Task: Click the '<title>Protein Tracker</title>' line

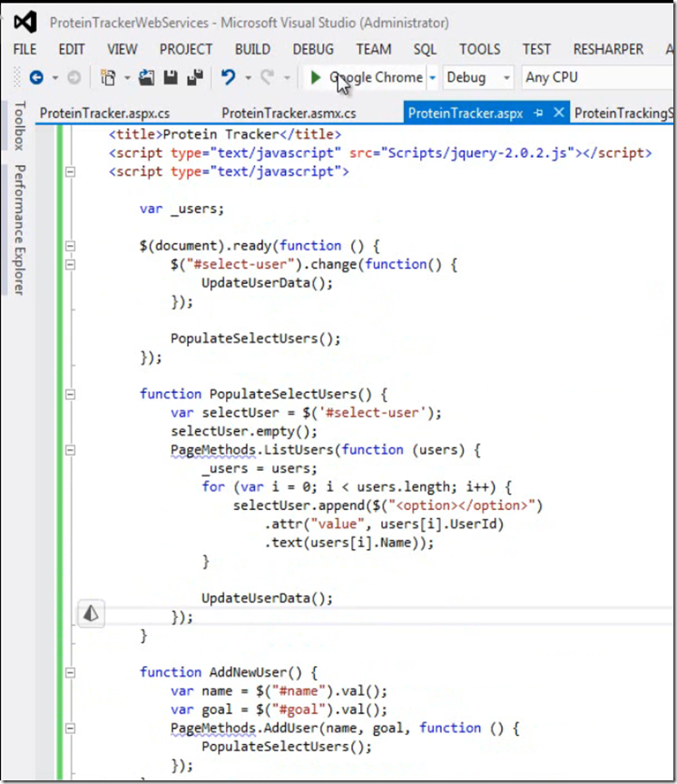Action: pyautogui.click(x=225, y=134)
